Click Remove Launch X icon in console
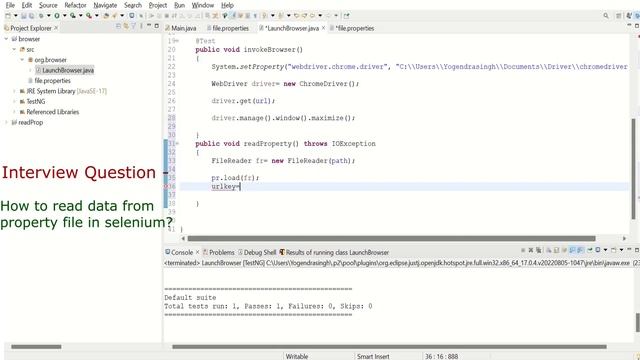 point(531,250)
